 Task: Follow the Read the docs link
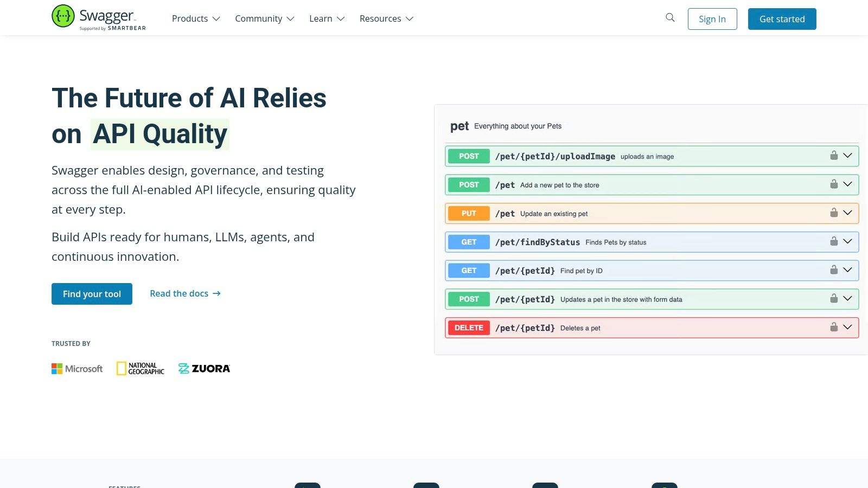point(185,293)
